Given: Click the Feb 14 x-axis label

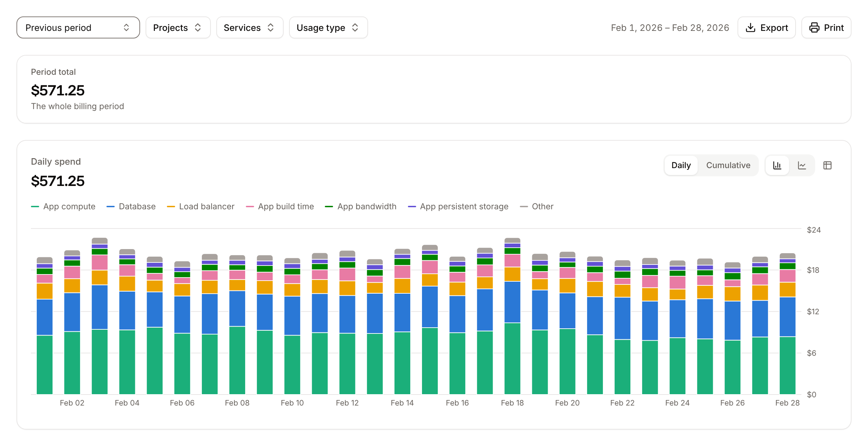Looking at the screenshot, I should pos(402,403).
